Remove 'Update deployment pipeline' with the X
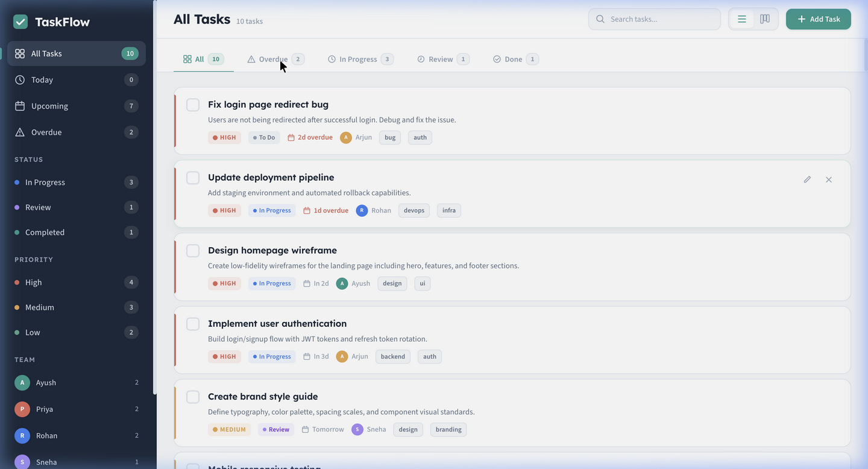 pos(828,179)
